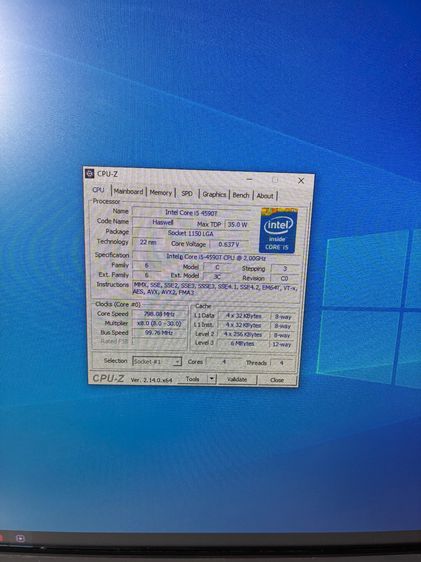421x562 pixels.
Task: Click the Specification field text
Action: click(216, 257)
